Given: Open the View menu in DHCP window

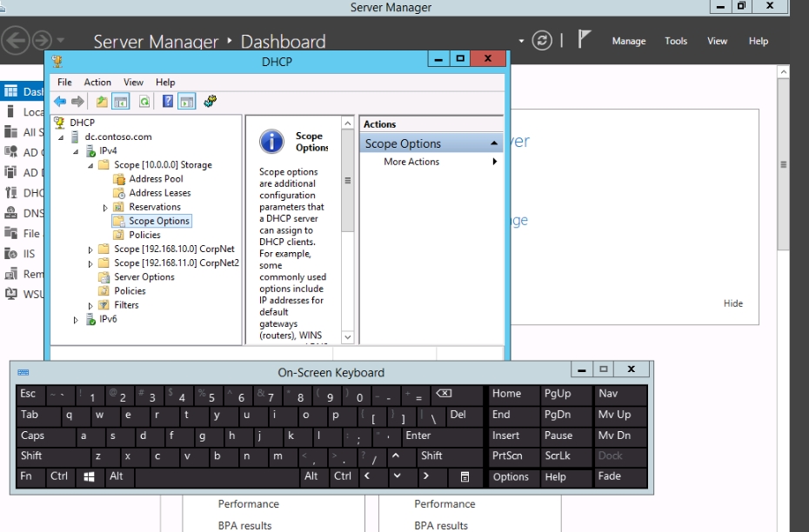Looking at the screenshot, I should (133, 82).
